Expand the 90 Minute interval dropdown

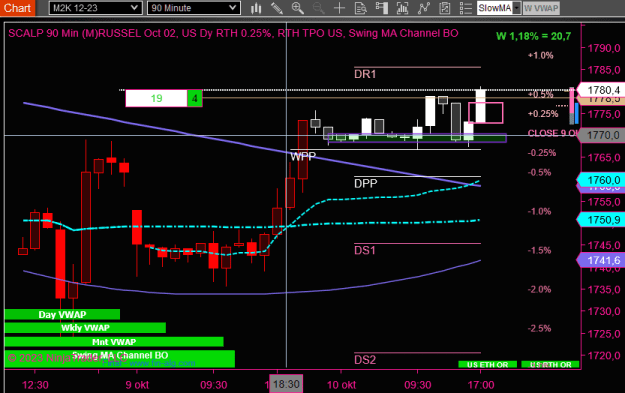194,8
